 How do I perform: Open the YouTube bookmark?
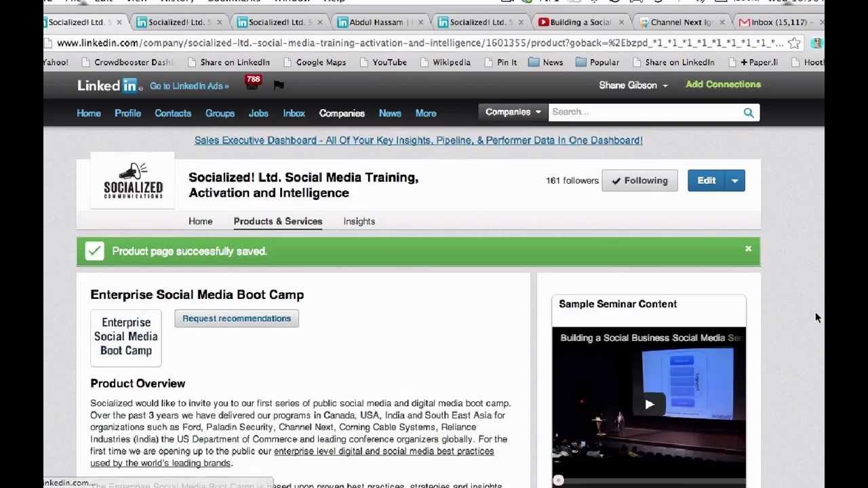point(382,62)
